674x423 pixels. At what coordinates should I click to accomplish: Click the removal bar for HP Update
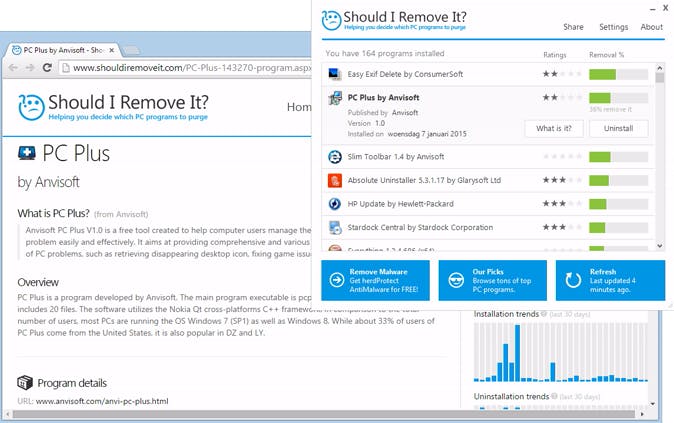pyautogui.click(x=619, y=204)
